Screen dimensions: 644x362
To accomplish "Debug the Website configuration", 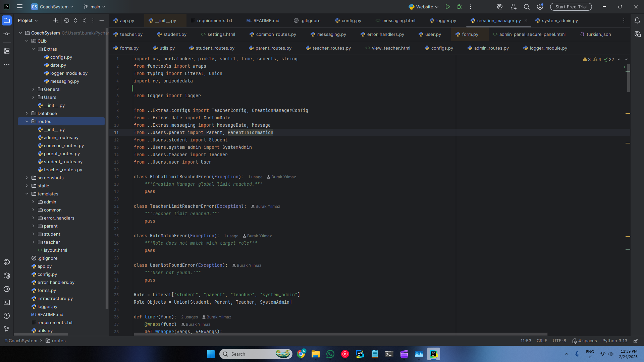I will click(x=459, y=7).
